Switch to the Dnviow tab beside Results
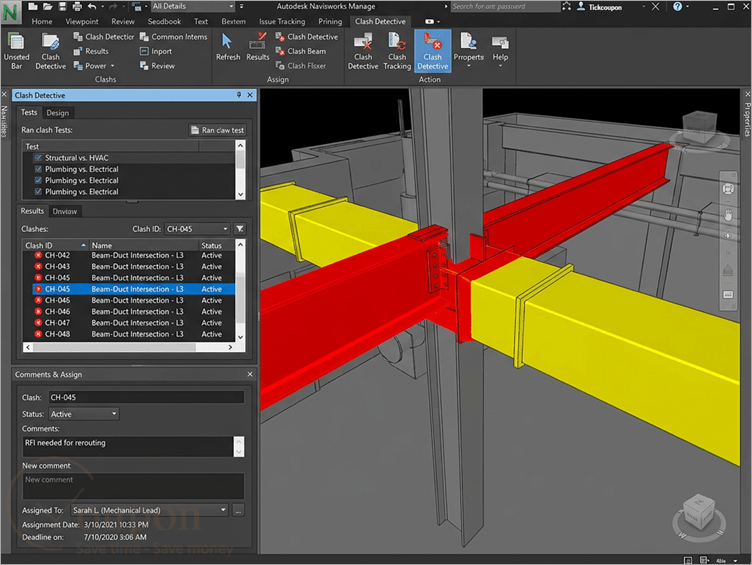Viewport: 752px width, 565px height. click(x=65, y=212)
